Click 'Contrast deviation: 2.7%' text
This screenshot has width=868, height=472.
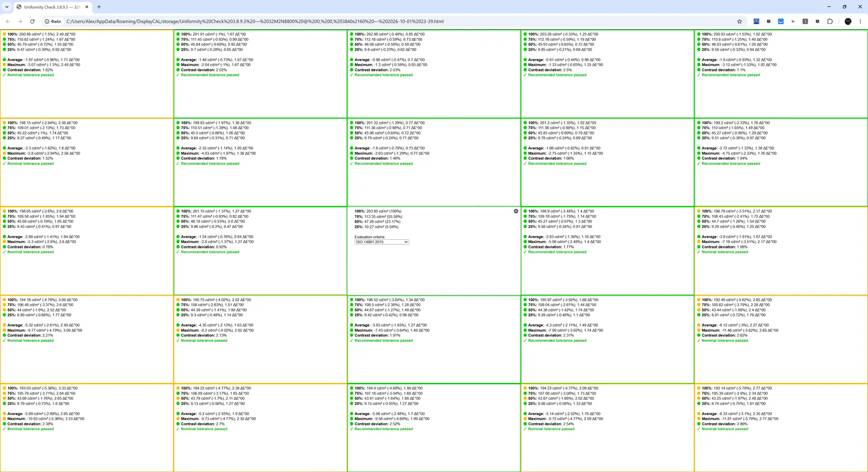point(203,424)
